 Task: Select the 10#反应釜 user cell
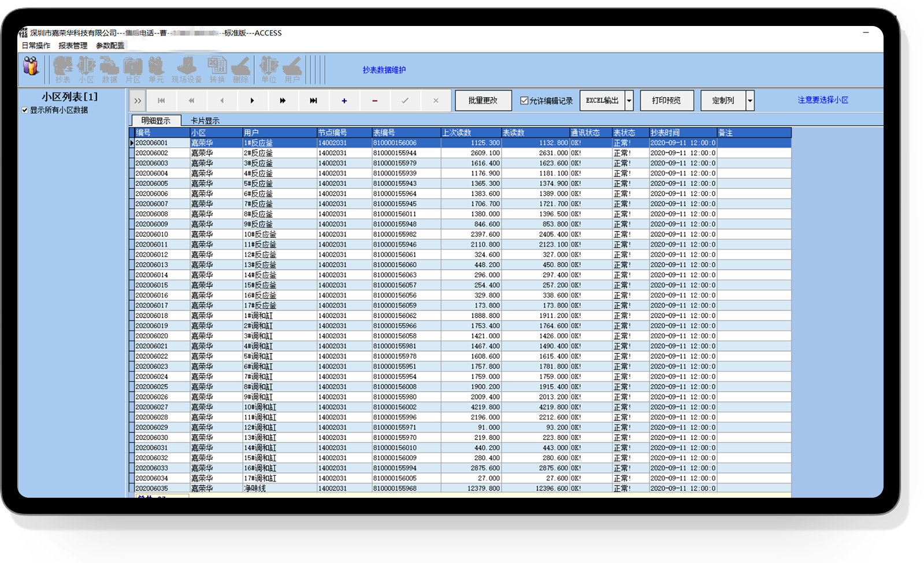pos(280,234)
